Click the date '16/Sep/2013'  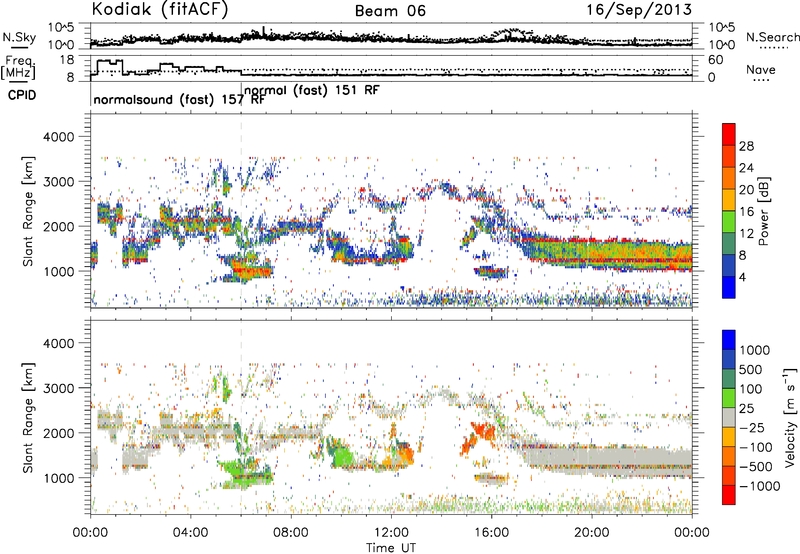point(639,9)
